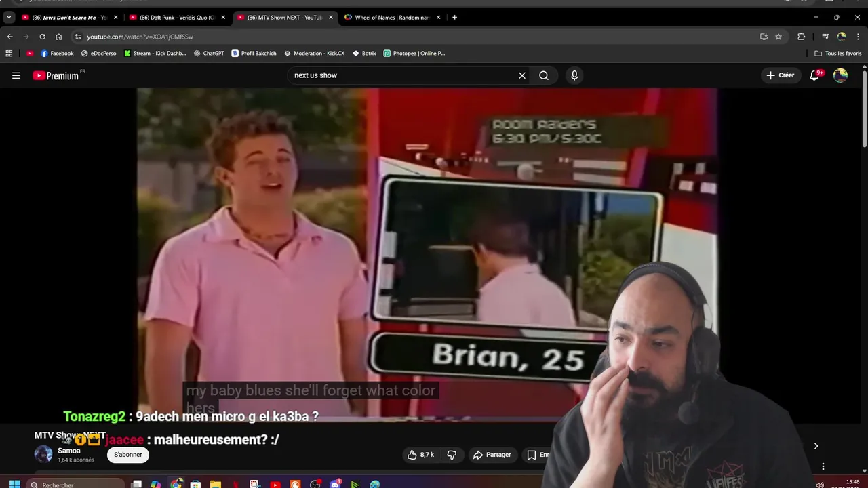Screen dimensions: 868x488
Task: Switch to Wheel of Names tab
Action: (x=392, y=17)
